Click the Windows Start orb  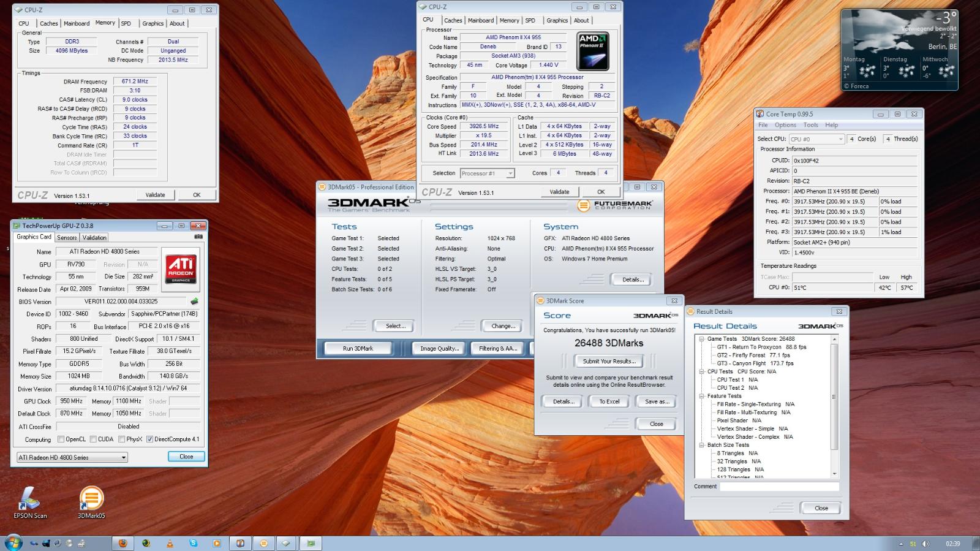click(x=13, y=542)
